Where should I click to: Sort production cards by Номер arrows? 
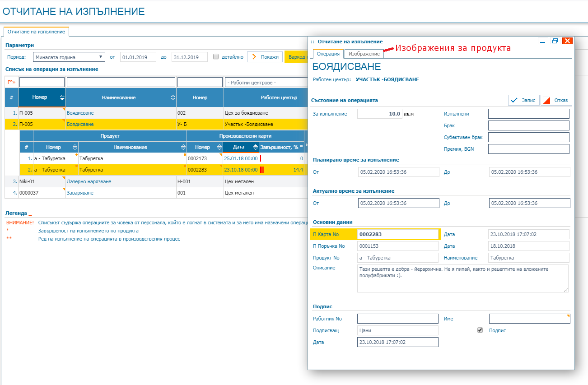click(219, 147)
